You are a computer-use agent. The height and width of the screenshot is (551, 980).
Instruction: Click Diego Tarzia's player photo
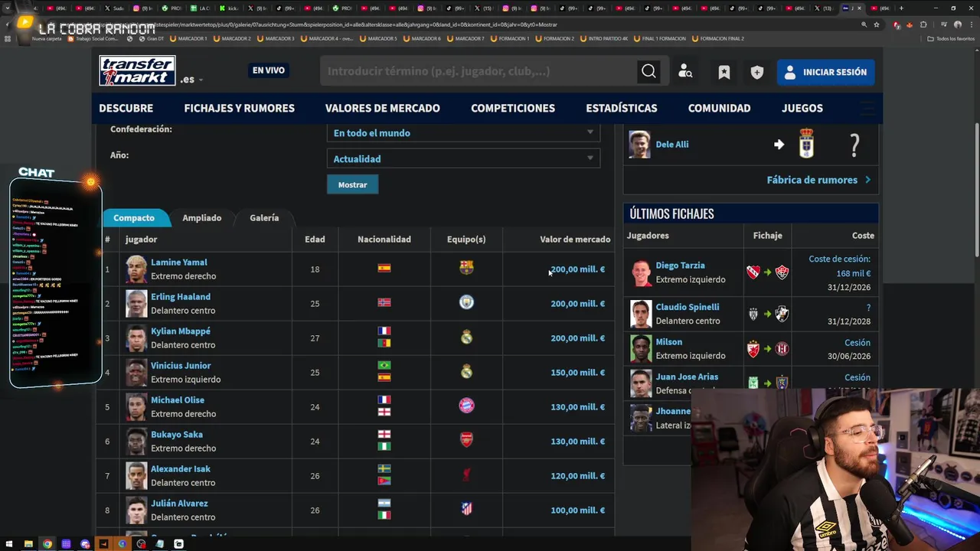tap(641, 272)
